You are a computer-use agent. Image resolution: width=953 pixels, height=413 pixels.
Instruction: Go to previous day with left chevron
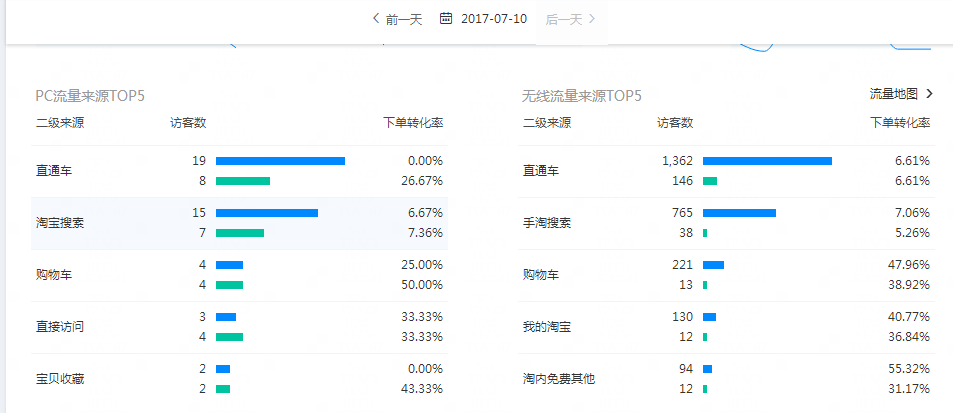pos(376,18)
